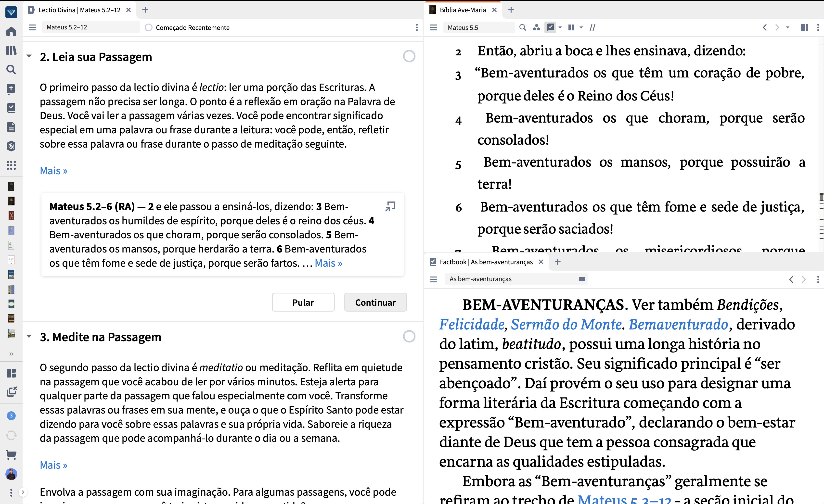The width and height of the screenshot is (824, 504).
Task: Collapse the 2. Leia sua Passagem section
Action: (29, 56)
